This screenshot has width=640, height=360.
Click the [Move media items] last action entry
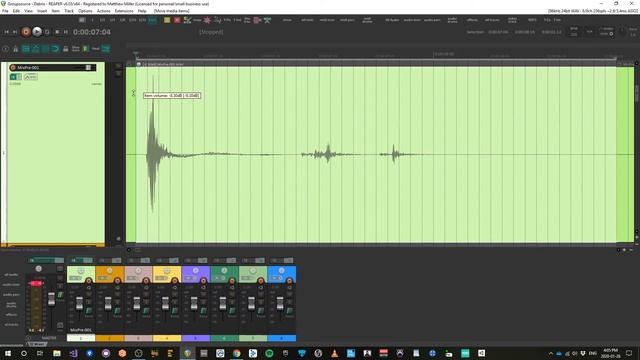pyautogui.click(x=171, y=11)
